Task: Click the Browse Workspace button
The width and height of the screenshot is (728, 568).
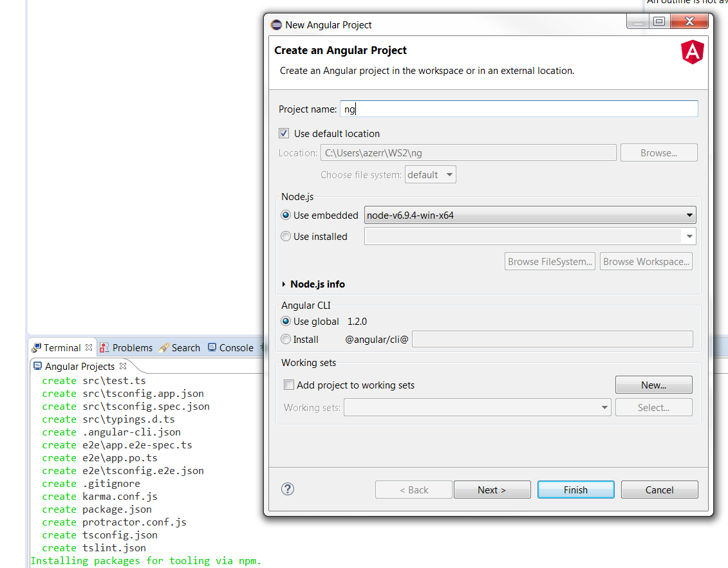Action: click(646, 261)
